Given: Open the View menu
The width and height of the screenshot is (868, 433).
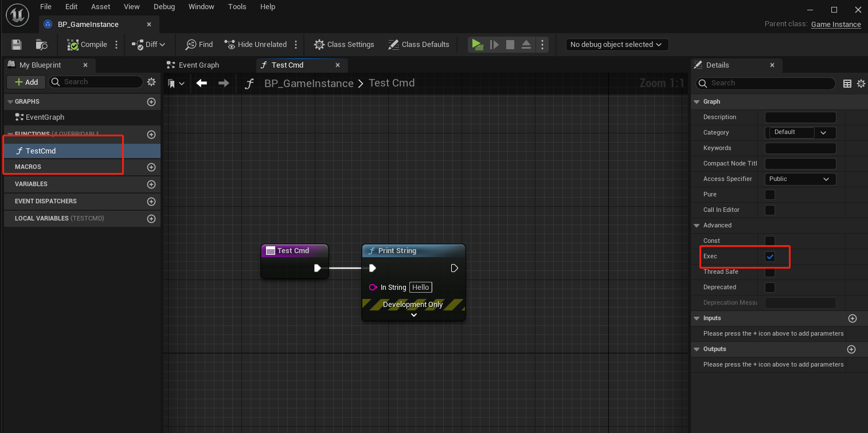Looking at the screenshot, I should (132, 7).
